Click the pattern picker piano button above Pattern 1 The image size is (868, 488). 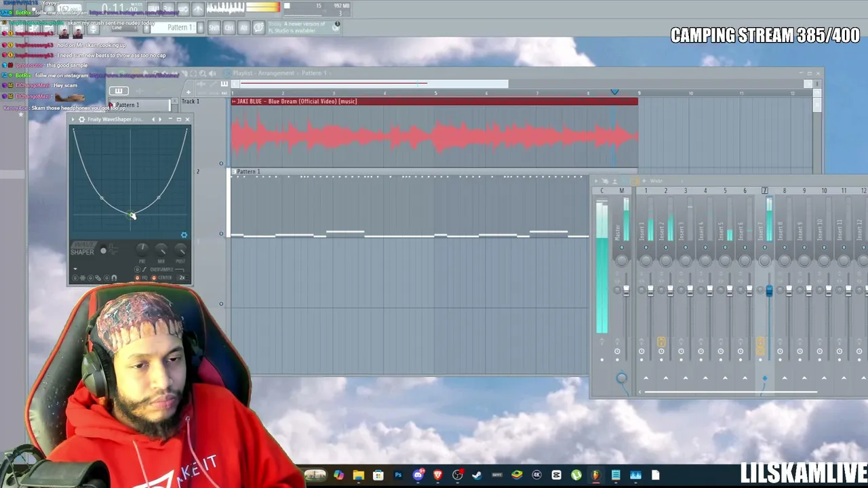click(x=119, y=91)
